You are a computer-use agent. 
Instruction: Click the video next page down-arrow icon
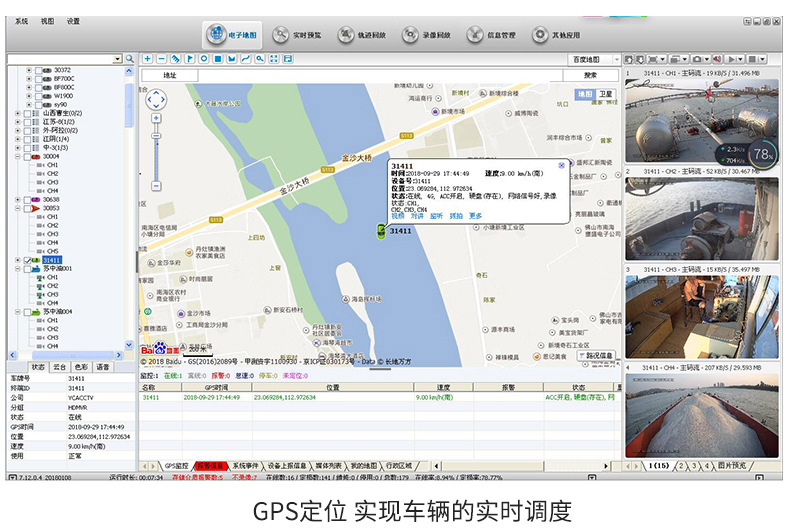(x=639, y=59)
